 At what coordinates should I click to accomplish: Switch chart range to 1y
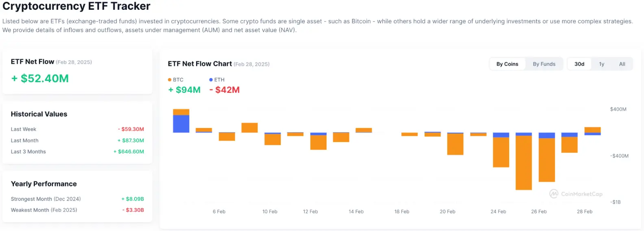(601, 64)
